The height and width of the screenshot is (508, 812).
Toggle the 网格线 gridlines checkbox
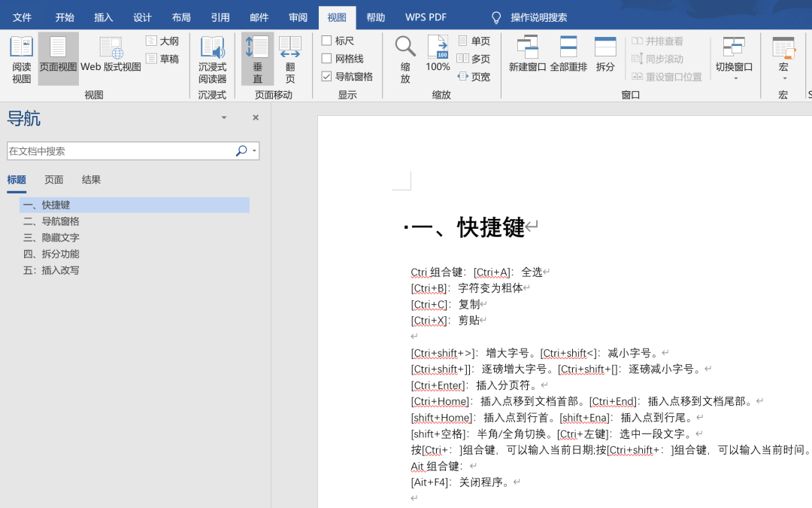(x=327, y=59)
